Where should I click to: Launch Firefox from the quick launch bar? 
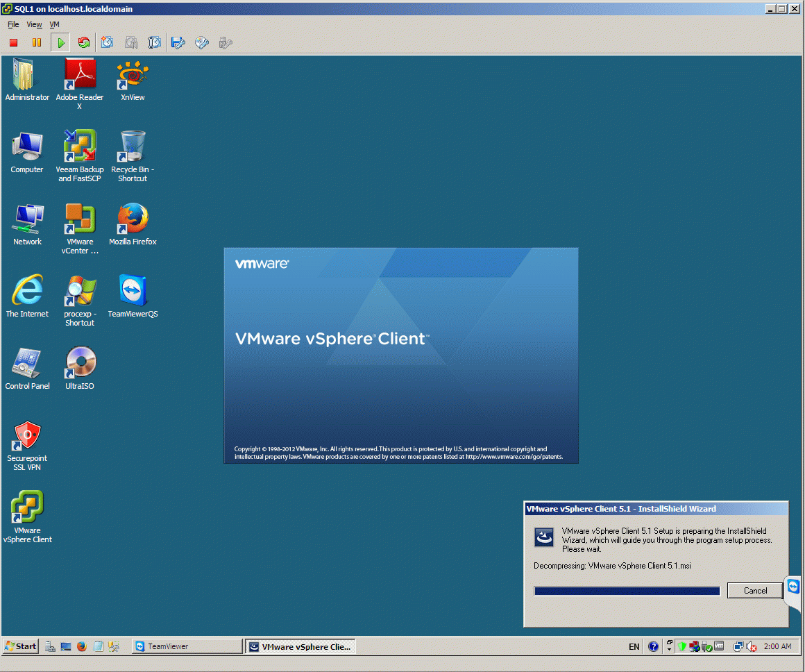(x=82, y=646)
